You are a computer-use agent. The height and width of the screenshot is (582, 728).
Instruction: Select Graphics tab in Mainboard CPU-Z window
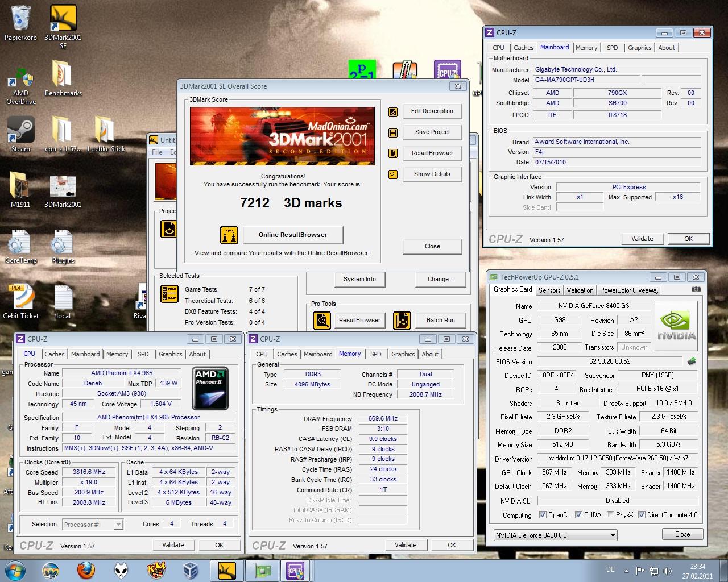point(639,48)
